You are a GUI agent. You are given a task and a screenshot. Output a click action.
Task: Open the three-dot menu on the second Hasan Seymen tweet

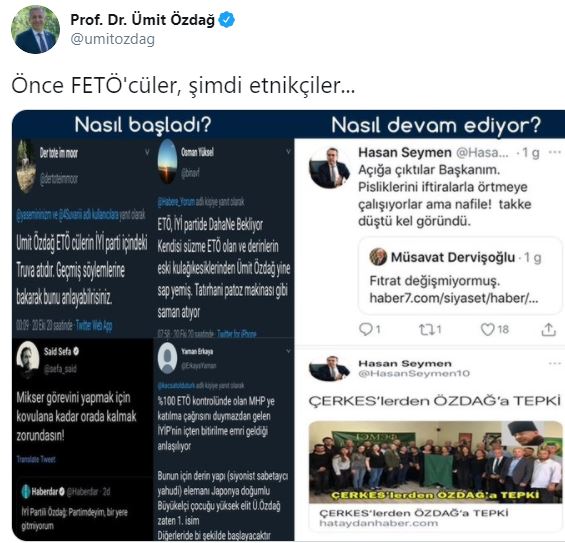coord(555,363)
